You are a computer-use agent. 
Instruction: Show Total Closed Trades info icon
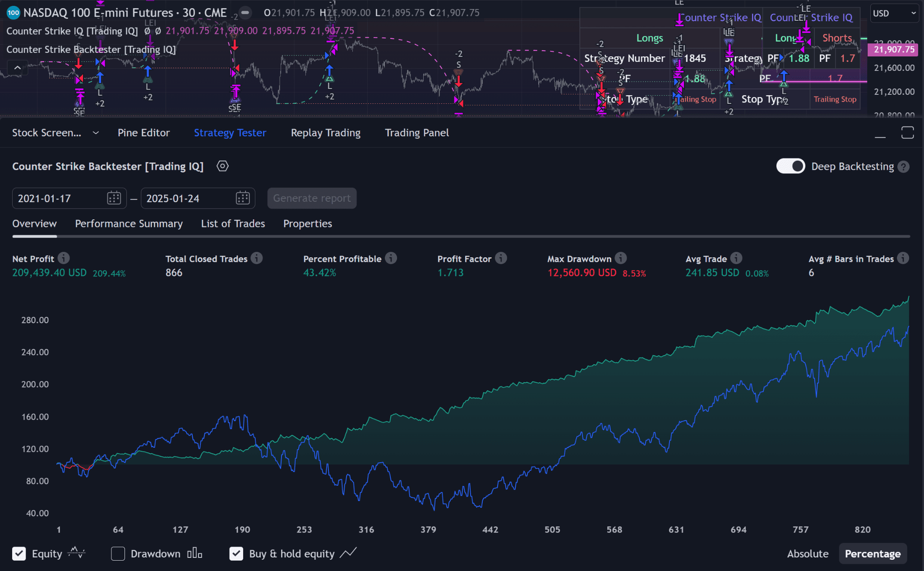point(257,258)
